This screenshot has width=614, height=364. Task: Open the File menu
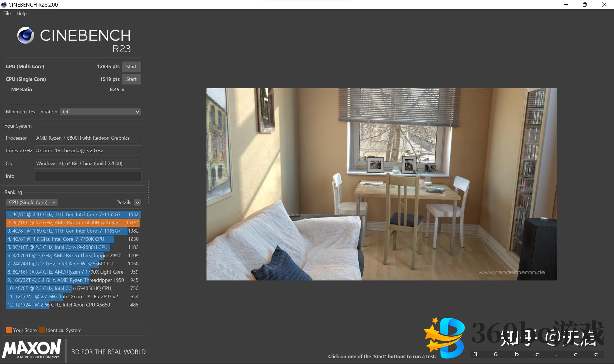pyautogui.click(x=7, y=13)
